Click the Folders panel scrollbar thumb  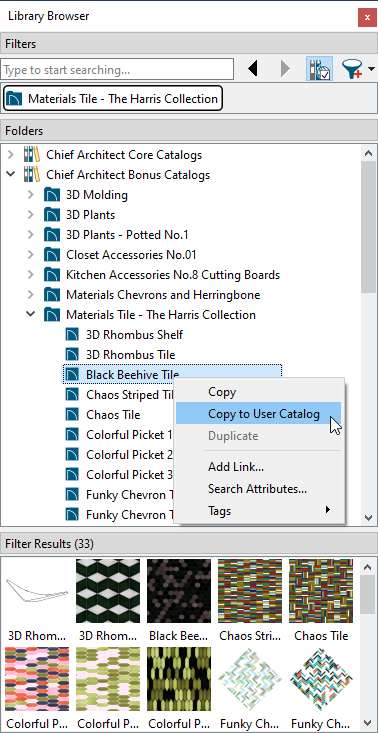(x=368, y=227)
